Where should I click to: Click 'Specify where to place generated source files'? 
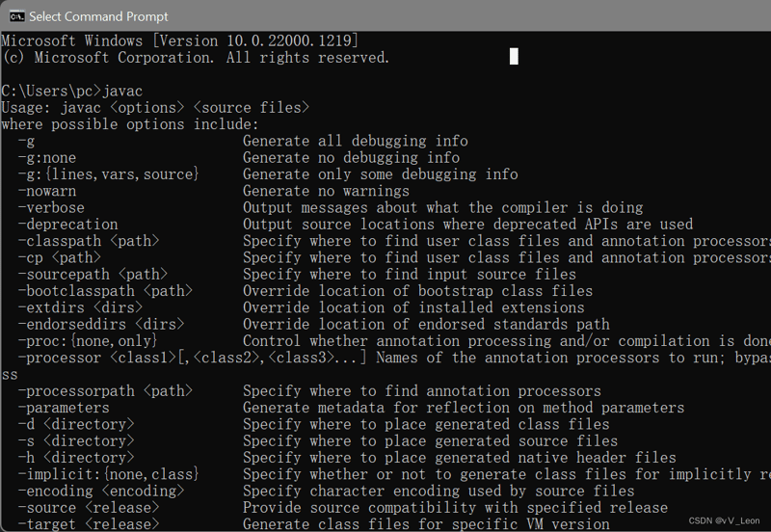pyautogui.click(x=430, y=441)
